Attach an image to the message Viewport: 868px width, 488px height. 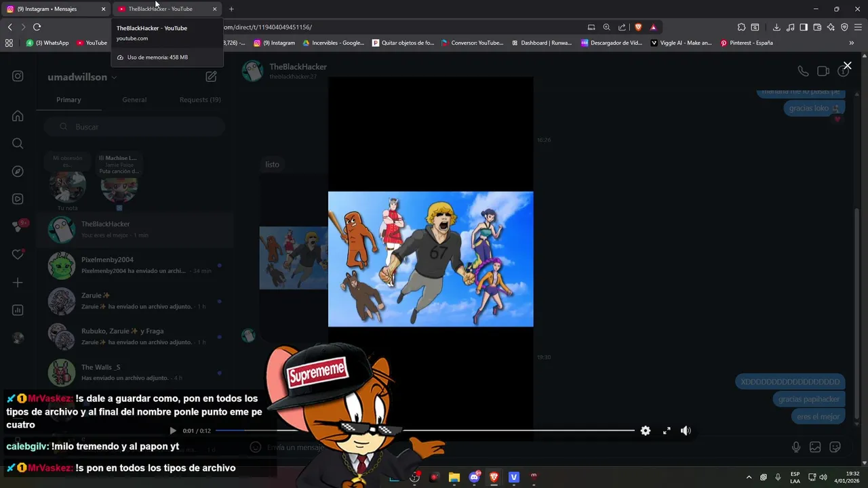(x=815, y=447)
